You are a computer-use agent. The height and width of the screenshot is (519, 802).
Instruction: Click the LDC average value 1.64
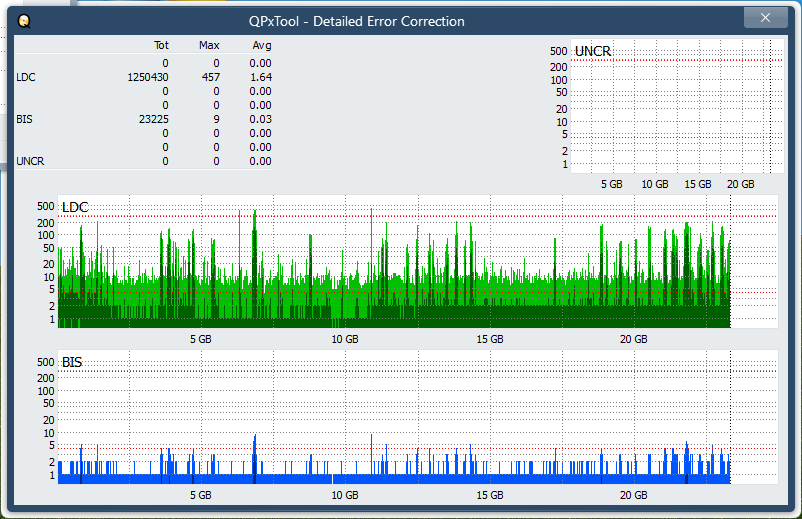coord(261,77)
